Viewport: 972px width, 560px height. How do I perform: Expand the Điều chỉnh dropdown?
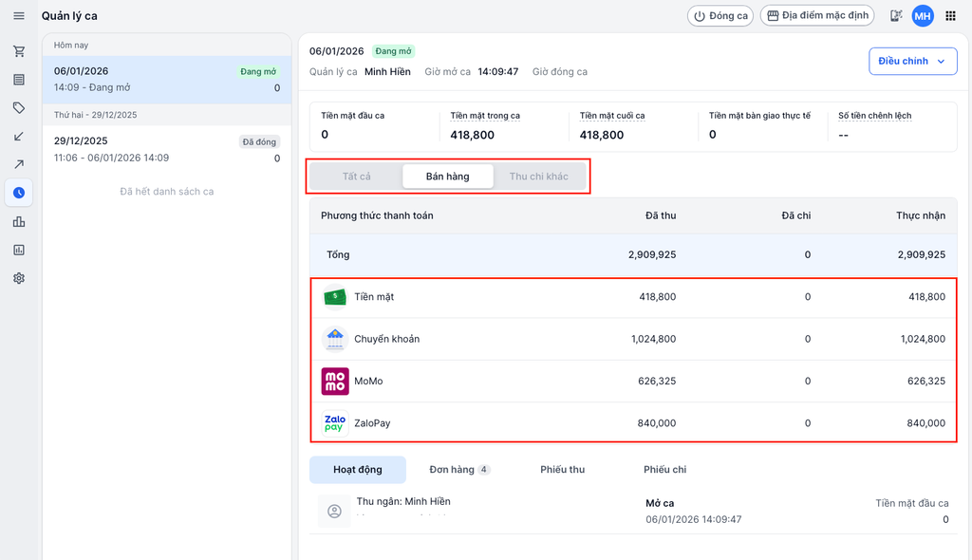click(x=912, y=61)
